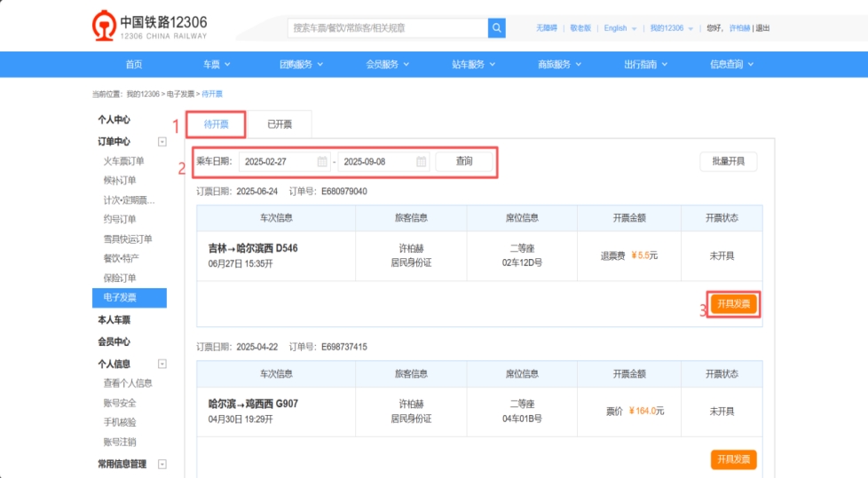
Task: Open 账号安全 in the sidebar
Action: [120, 403]
